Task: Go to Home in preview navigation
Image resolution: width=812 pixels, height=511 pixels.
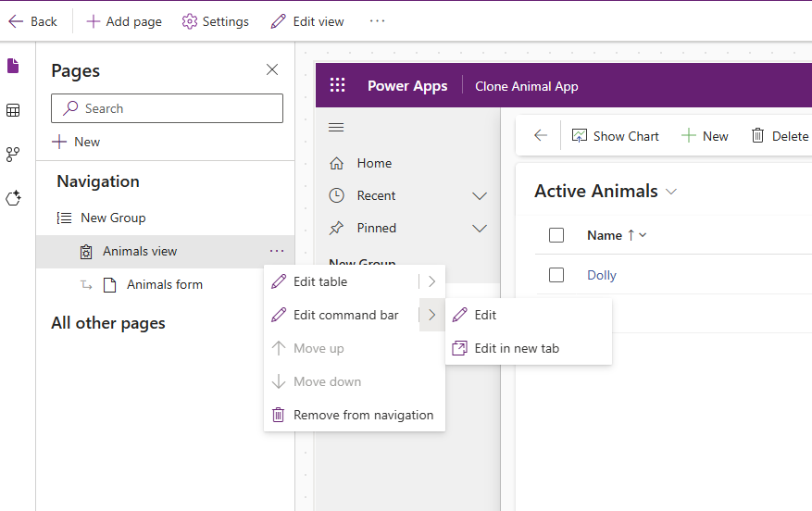Action: (x=374, y=163)
